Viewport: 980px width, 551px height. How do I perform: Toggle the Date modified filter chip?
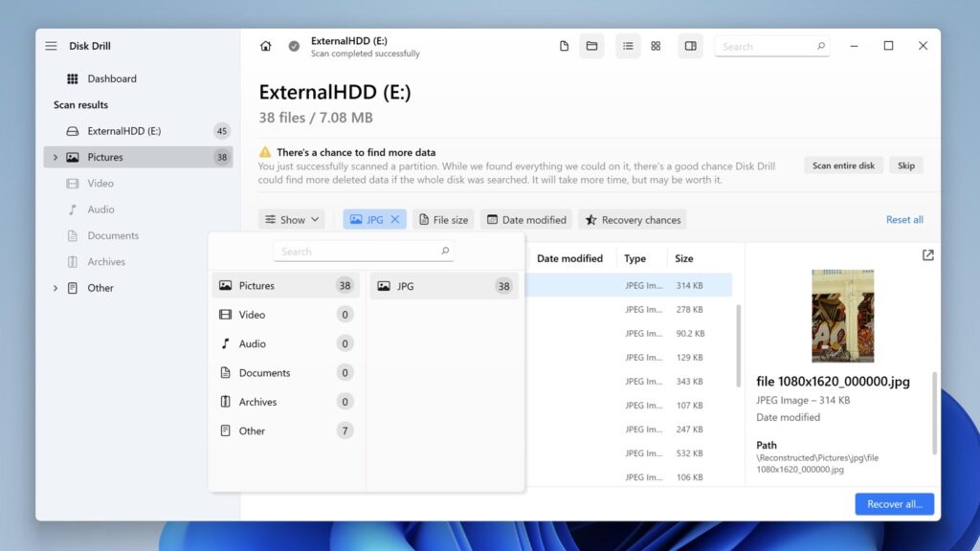click(525, 219)
